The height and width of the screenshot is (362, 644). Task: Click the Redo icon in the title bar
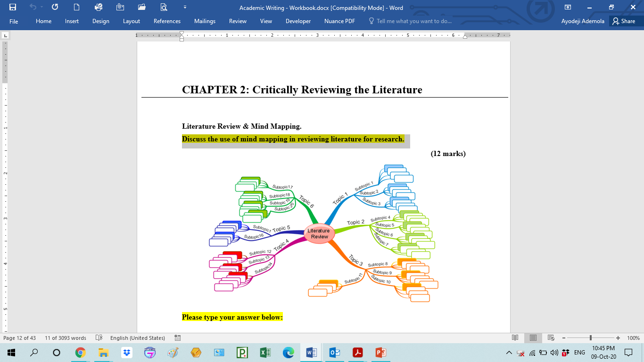tap(55, 8)
